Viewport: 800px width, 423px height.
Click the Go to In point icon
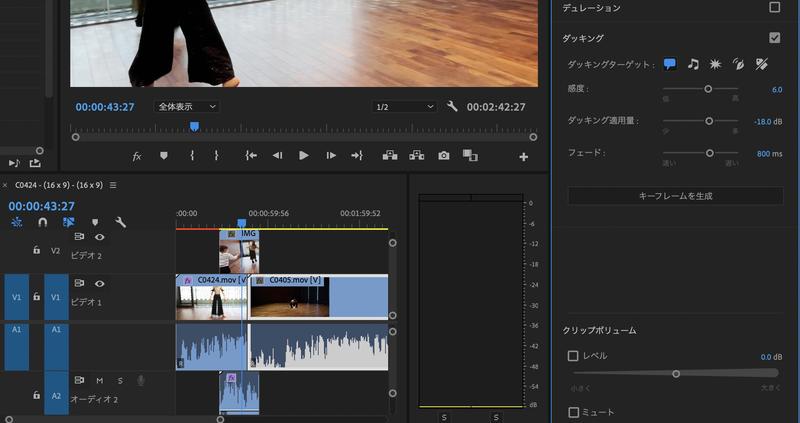[251, 156]
